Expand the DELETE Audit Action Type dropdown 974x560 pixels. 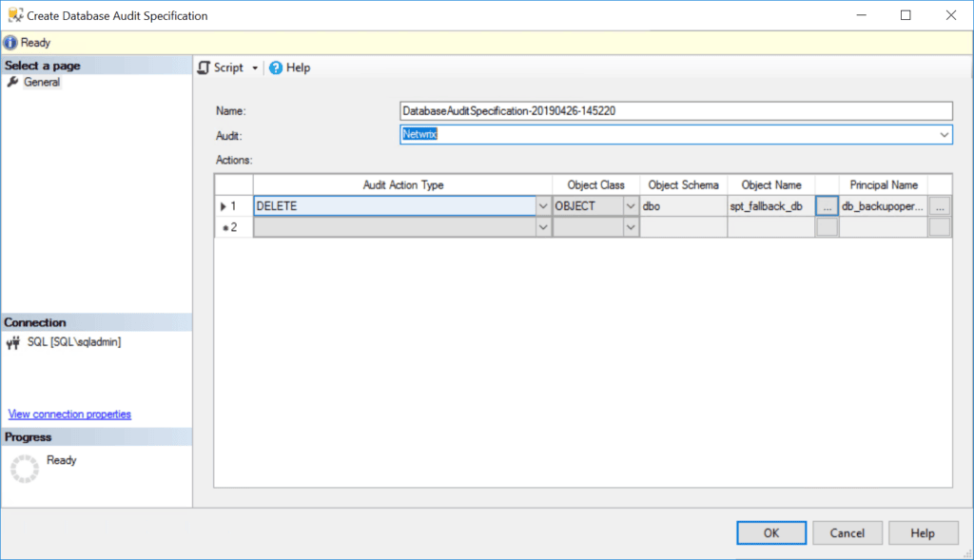tap(542, 205)
